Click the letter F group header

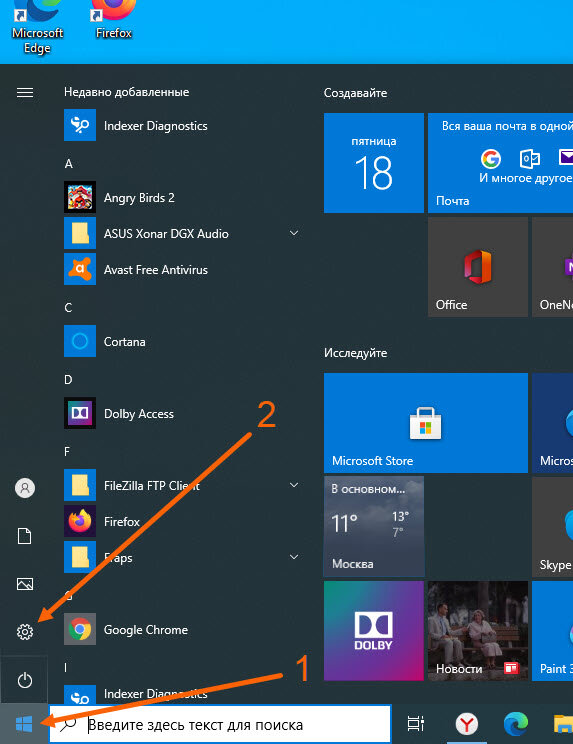point(67,451)
